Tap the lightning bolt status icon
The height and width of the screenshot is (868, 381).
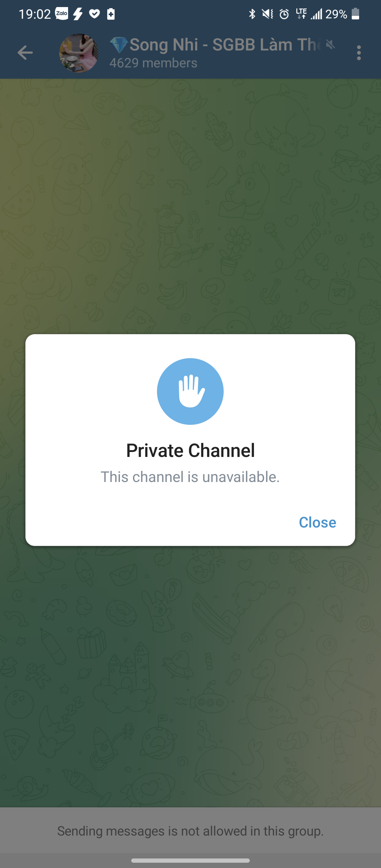point(78,14)
